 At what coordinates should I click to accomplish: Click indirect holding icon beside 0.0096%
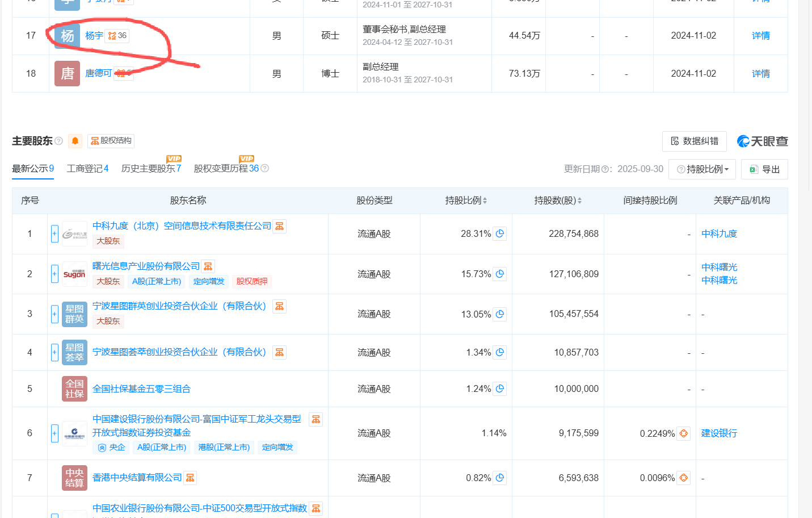[x=683, y=478]
